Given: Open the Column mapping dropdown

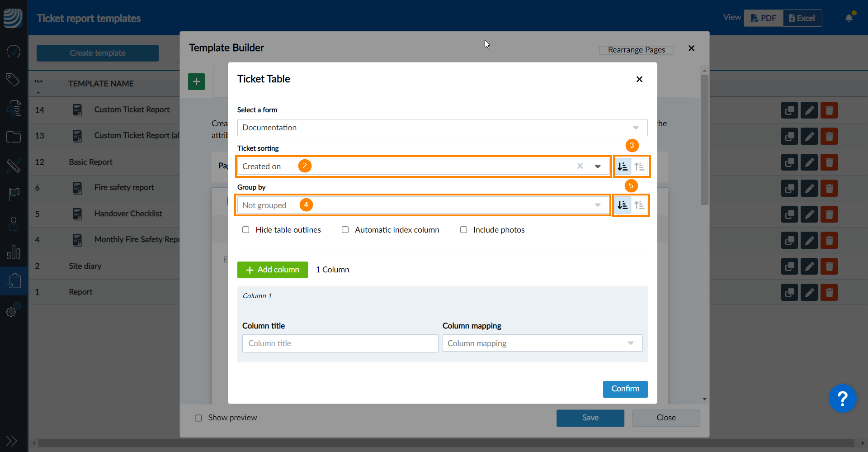Looking at the screenshot, I should click(542, 343).
